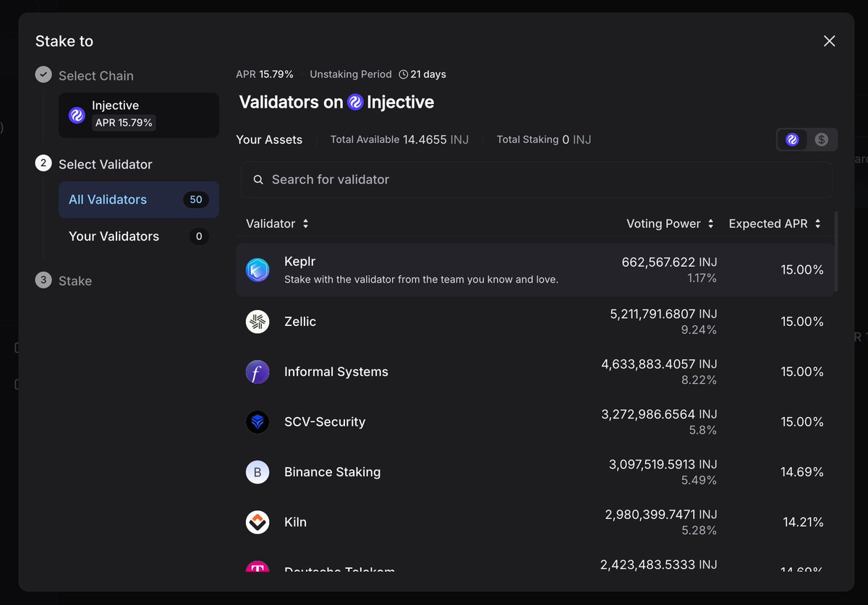
Task: Click Informal Systems' 4,633,883.4057 INJ value
Action: point(659,364)
